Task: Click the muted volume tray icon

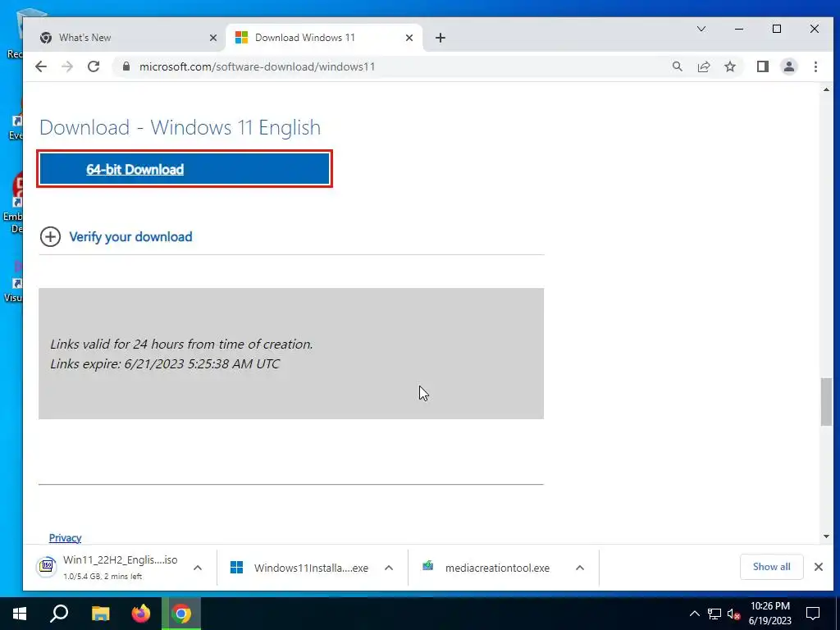Action: coord(733,614)
